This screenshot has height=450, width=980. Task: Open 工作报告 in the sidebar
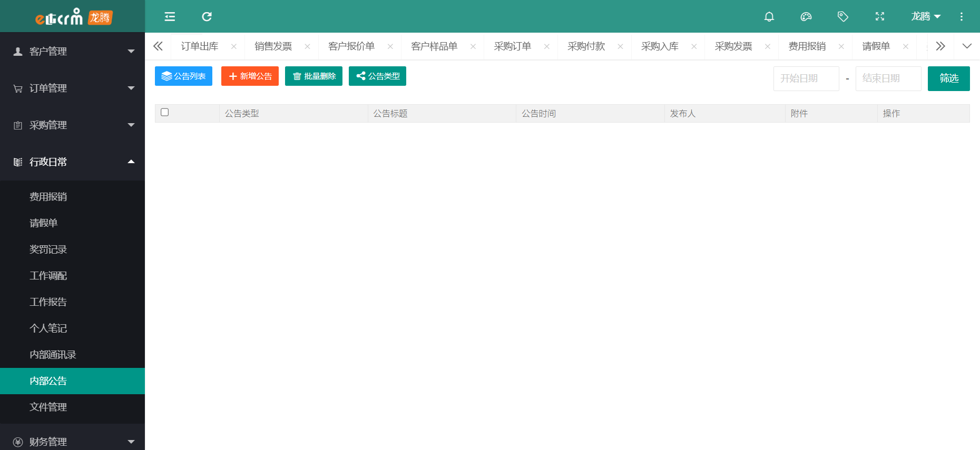(x=48, y=302)
